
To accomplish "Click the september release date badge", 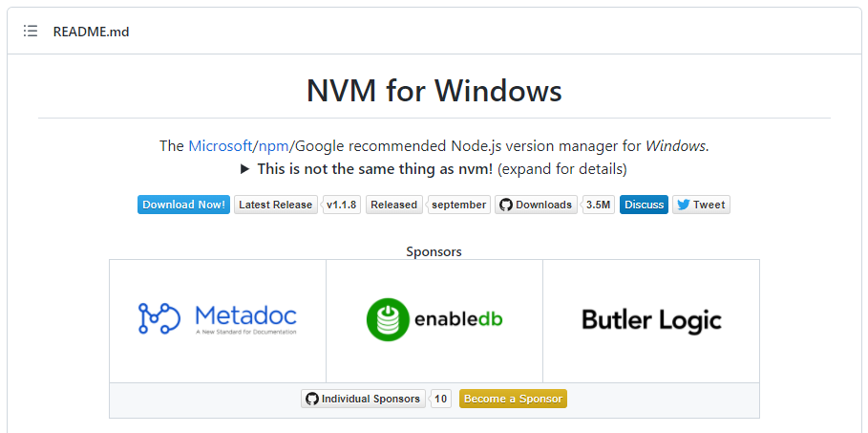I will [459, 205].
